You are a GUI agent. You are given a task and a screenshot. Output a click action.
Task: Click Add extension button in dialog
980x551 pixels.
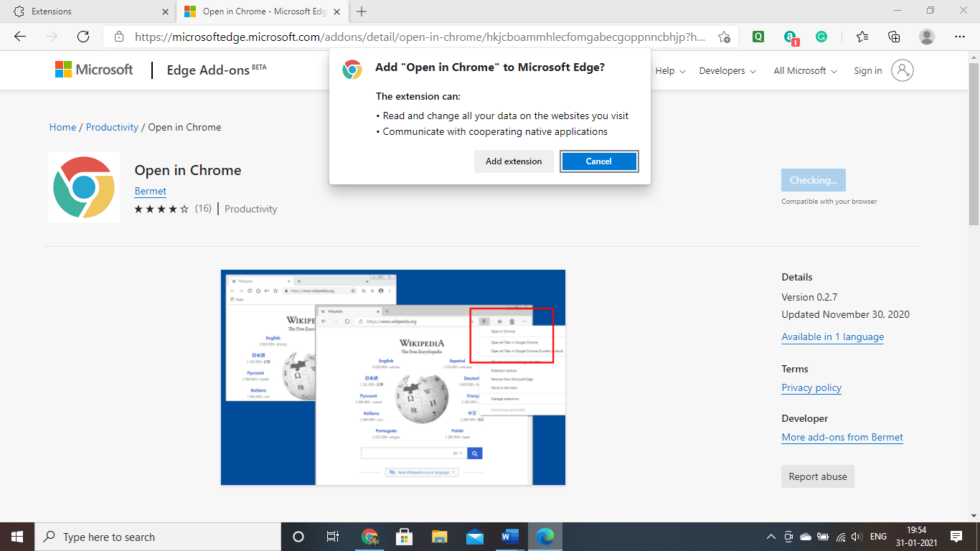click(x=514, y=161)
